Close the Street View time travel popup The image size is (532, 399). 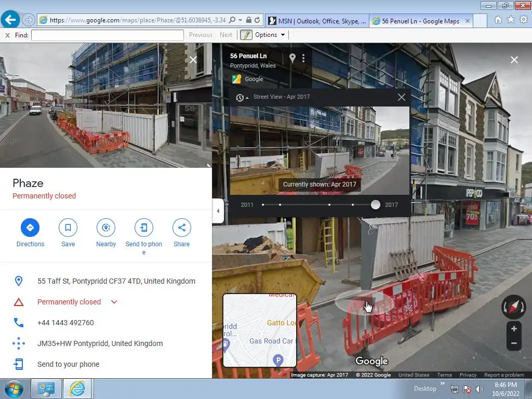402,97
